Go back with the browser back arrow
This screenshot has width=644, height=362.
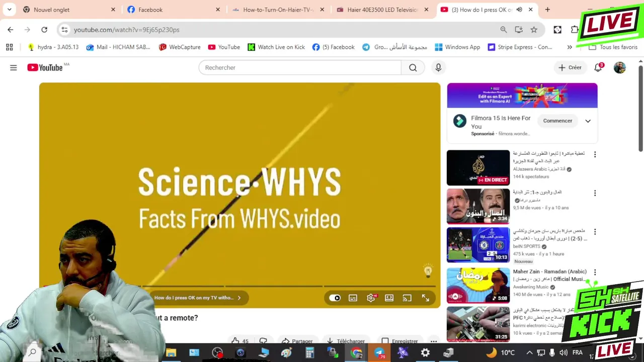11,30
